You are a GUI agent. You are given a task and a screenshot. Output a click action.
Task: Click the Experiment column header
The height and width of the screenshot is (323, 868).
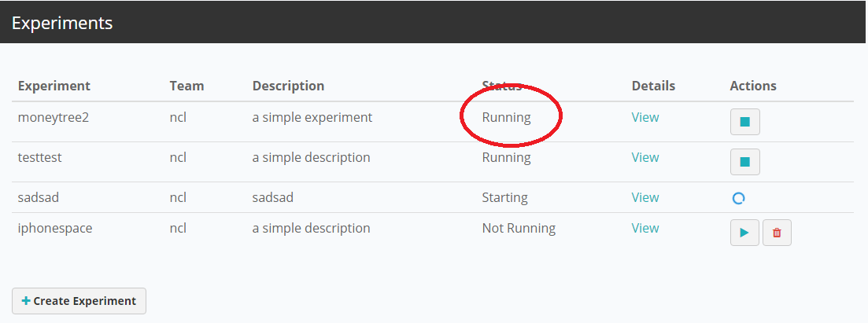pos(54,86)
